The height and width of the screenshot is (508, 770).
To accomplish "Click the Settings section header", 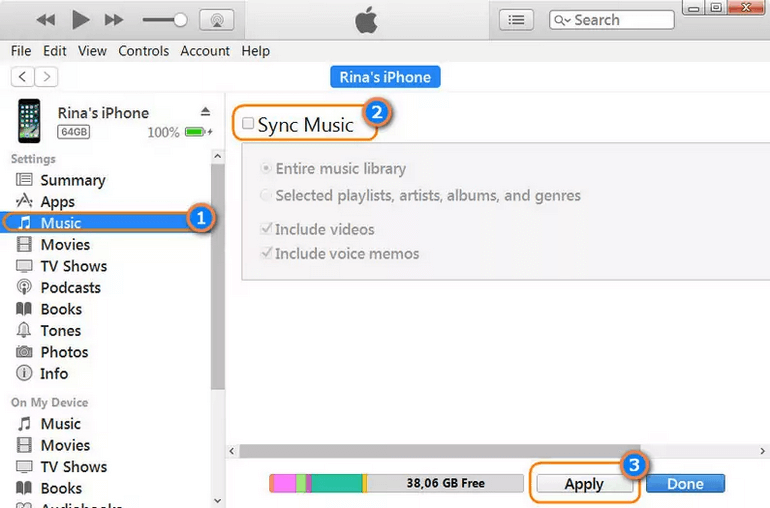I will coord(33,159).
